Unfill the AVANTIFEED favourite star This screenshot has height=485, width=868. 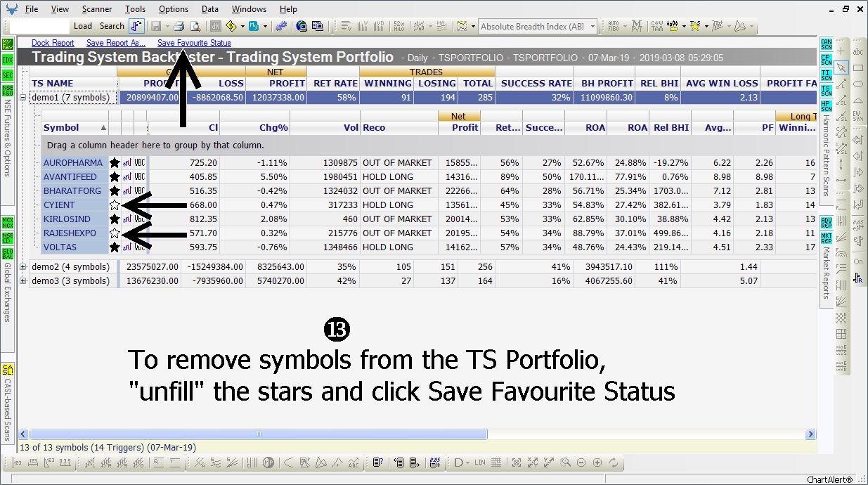[x=115, y=176]
